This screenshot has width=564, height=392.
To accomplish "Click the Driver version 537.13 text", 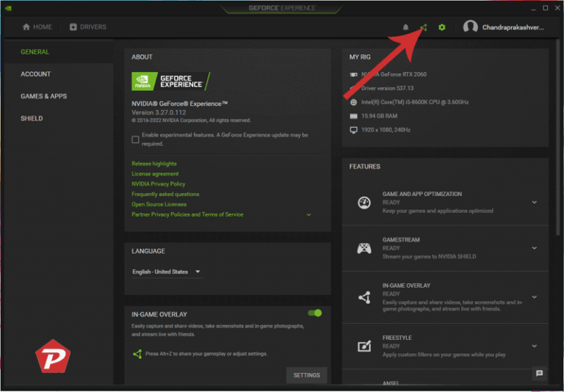I will coord(388,89).
